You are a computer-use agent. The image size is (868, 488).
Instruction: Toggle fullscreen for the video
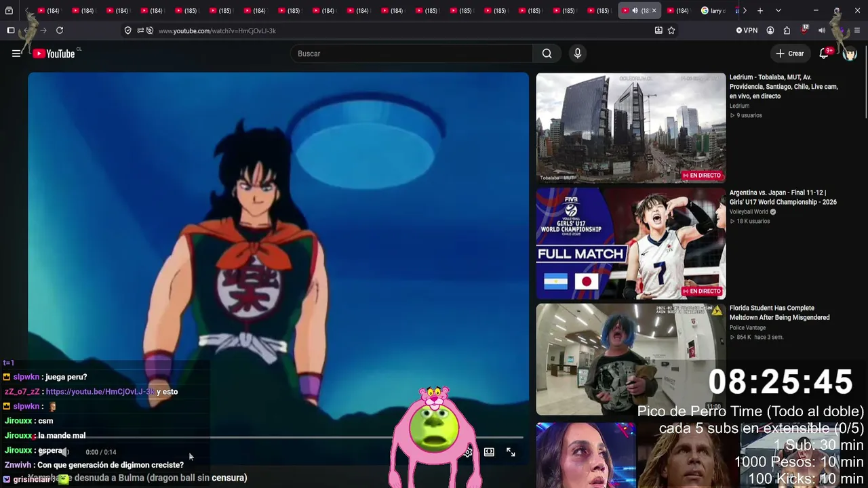[x=511, y=452]
